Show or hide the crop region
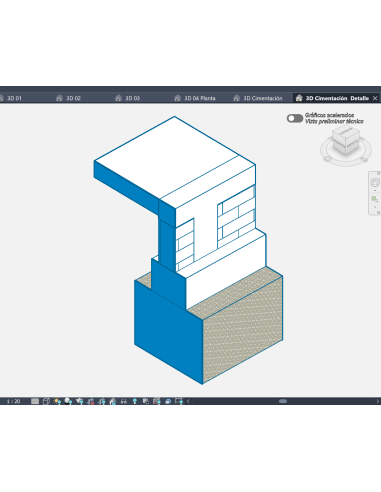Screen dimensions: 381x492 pyautogui.click(x=102, y=401)
